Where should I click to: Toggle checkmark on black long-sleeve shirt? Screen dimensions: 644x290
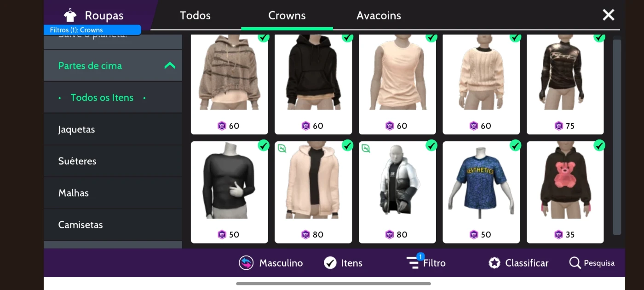click(264, 145)
